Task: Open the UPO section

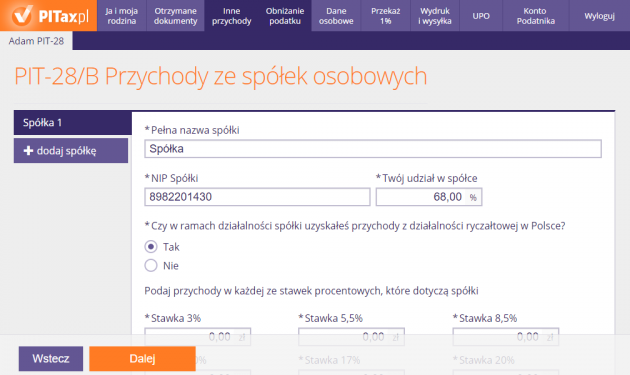Action: coord(481,16)
